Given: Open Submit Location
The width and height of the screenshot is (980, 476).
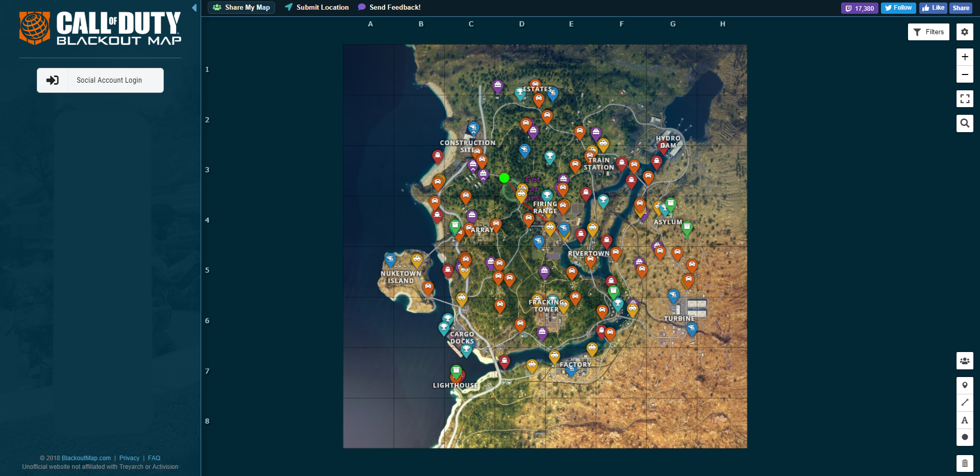Looking at the screenshot, I should pos(316,7).
